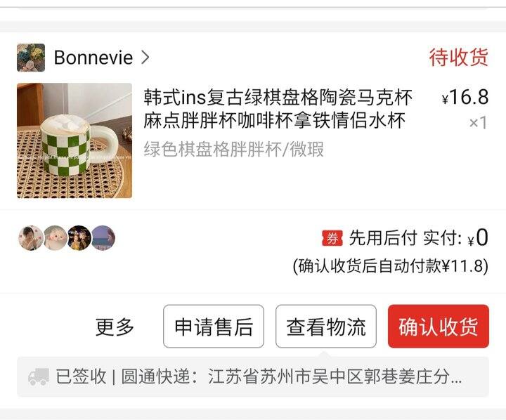Select the variant text 绿色棋盘格胖胖杯/微瑕
This screenshot has height=420, width=506.
(x=233, y=149)
